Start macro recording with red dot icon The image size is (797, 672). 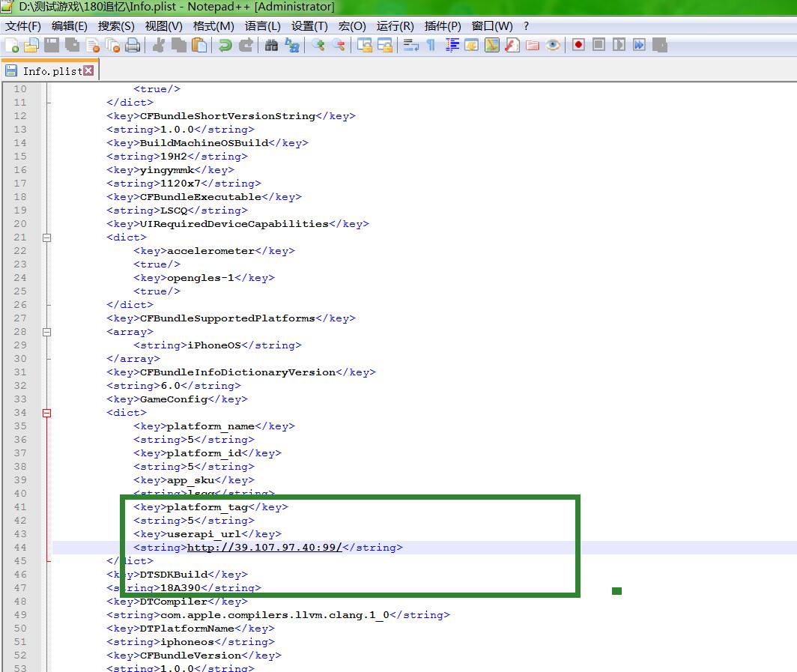[578, 45]
